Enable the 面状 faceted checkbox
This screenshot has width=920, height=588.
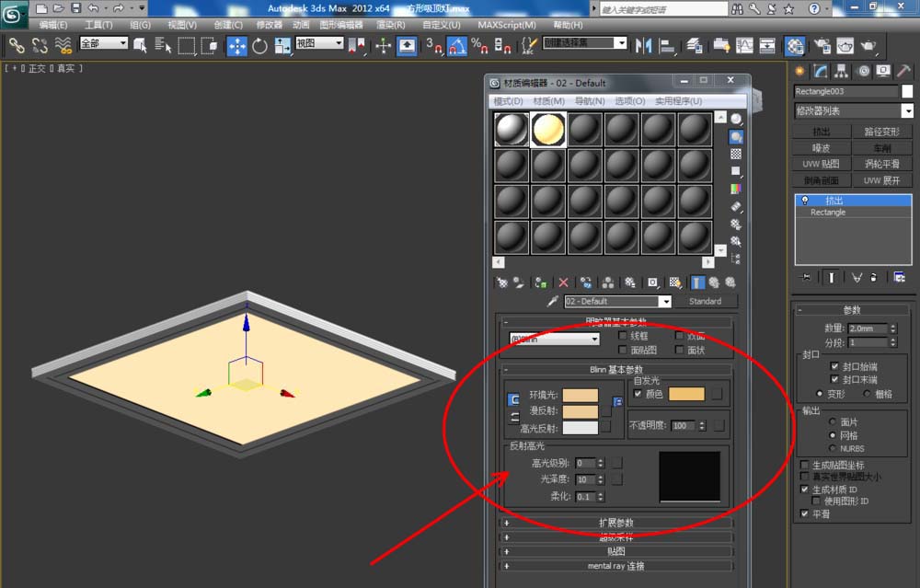[679, 350]
